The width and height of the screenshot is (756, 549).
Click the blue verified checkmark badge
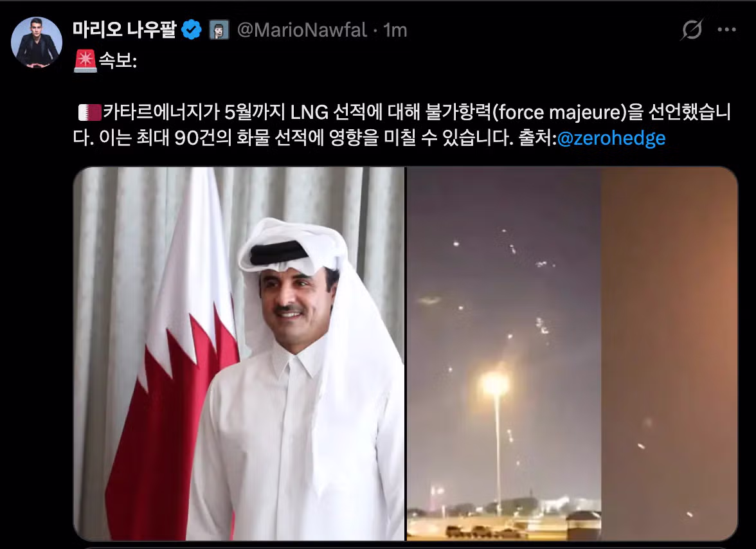[x=192, y=30]
